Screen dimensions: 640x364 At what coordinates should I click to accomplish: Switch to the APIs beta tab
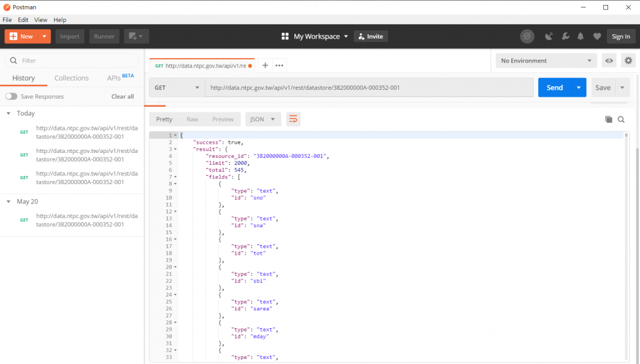click(121, 77)
